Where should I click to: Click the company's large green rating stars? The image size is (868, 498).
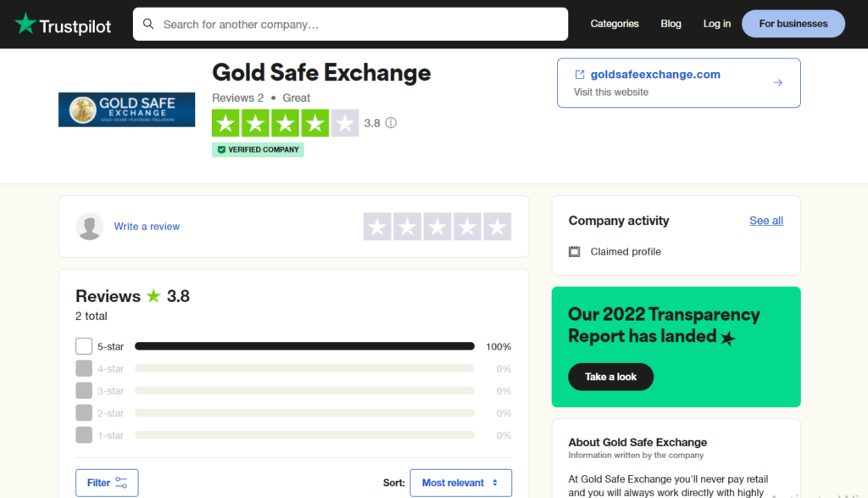tap(285, 123)
